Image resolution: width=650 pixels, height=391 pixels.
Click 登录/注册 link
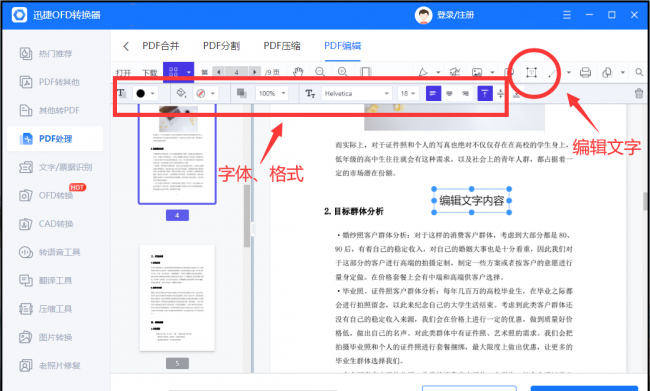(x=455, y=15)
